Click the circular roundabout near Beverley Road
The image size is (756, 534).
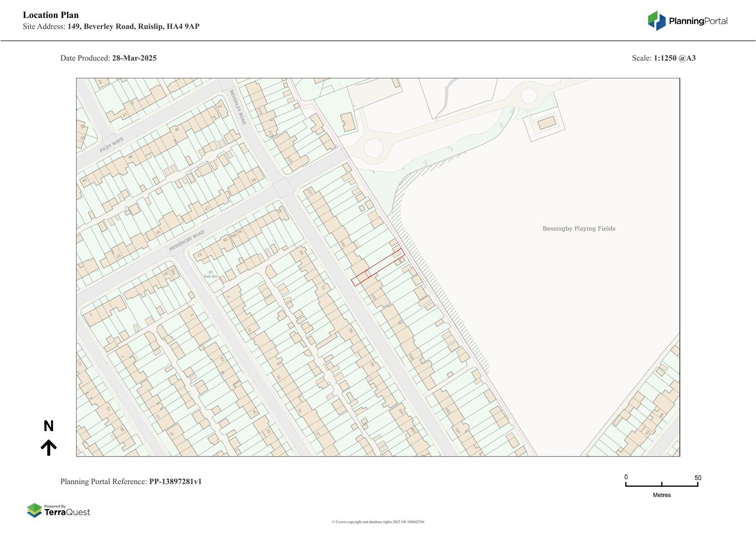click(373, 148)
